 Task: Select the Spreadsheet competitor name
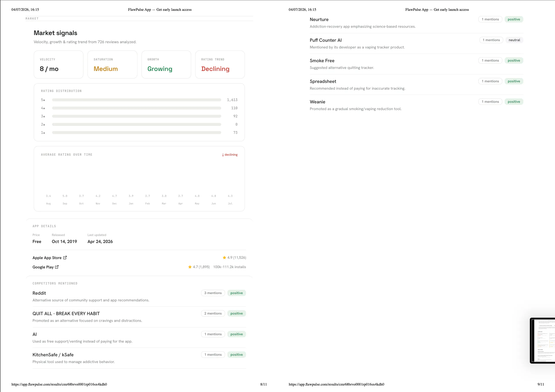pyautogui.click(x=323, y=82)
